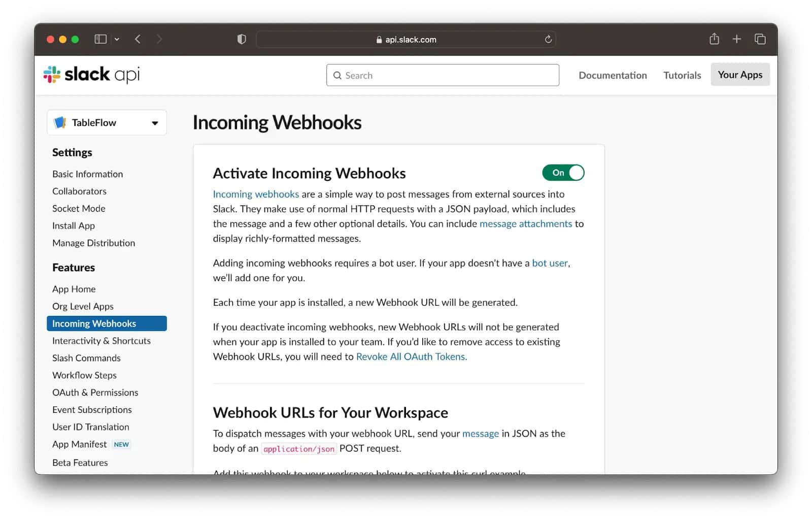Click the OAuth & Permissions sidebar item
812x520 pixels.
(x=94, y=392)
